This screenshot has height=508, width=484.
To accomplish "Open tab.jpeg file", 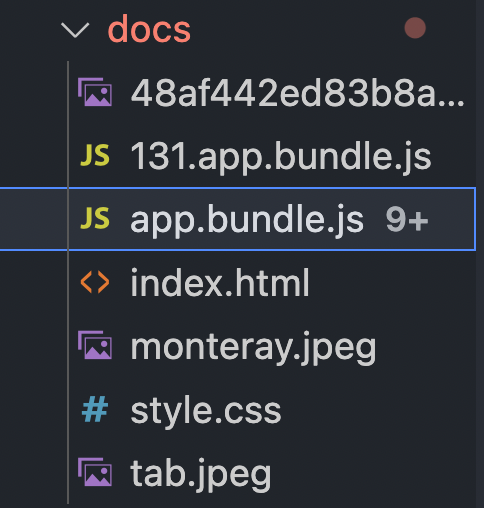I will (x=201, y=474).
